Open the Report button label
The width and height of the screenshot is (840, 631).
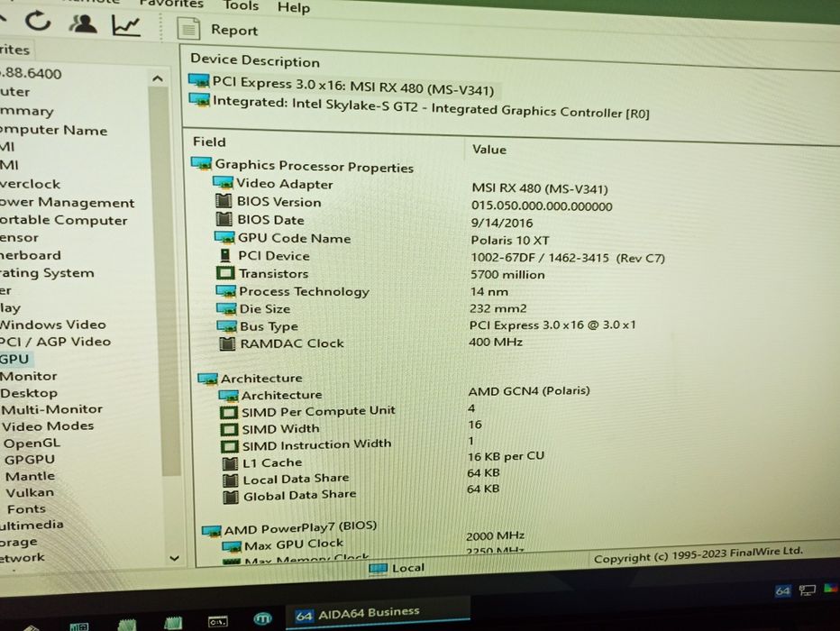tap(234, 30)
